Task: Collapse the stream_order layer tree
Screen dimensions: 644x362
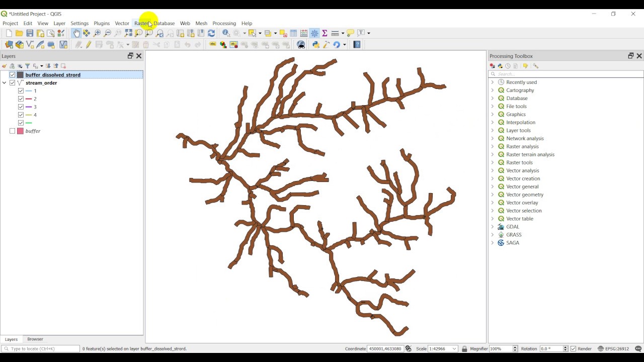Action: click(5, 83)
